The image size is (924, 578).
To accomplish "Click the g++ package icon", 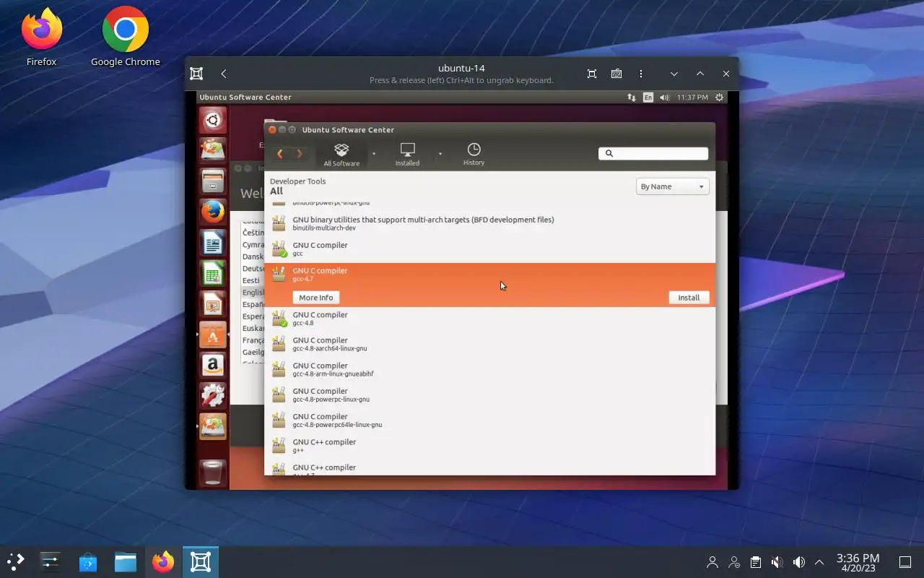I will [x=279, y=445].
